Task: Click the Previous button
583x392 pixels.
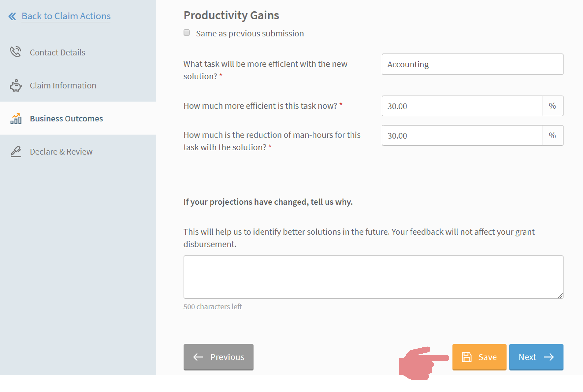Action: (218, 356)
